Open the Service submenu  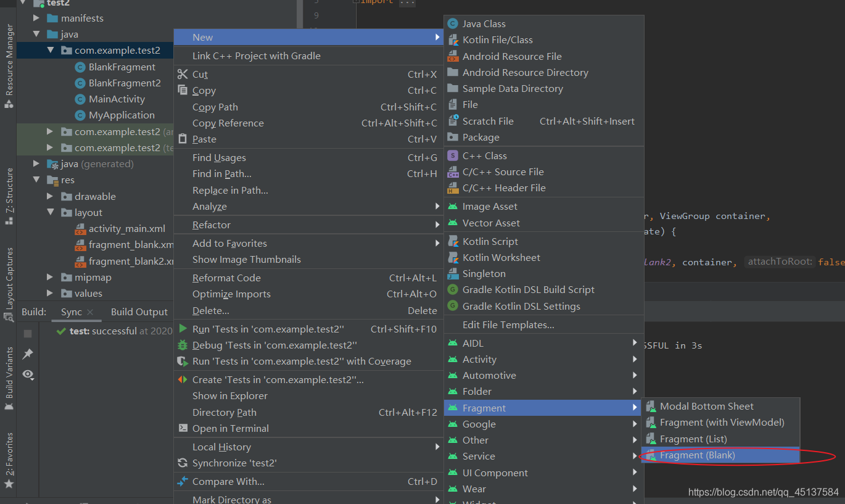coord(543,456)
